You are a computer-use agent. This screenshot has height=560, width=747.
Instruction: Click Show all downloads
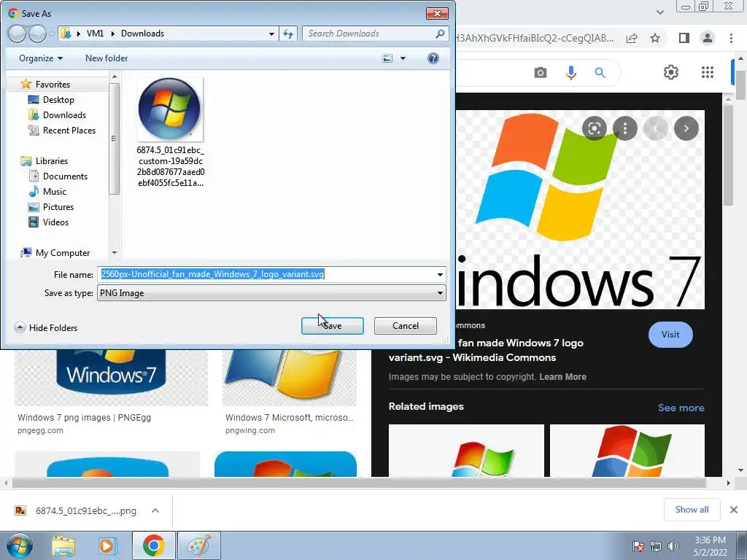pyautogui.click(x=692, y=510)
